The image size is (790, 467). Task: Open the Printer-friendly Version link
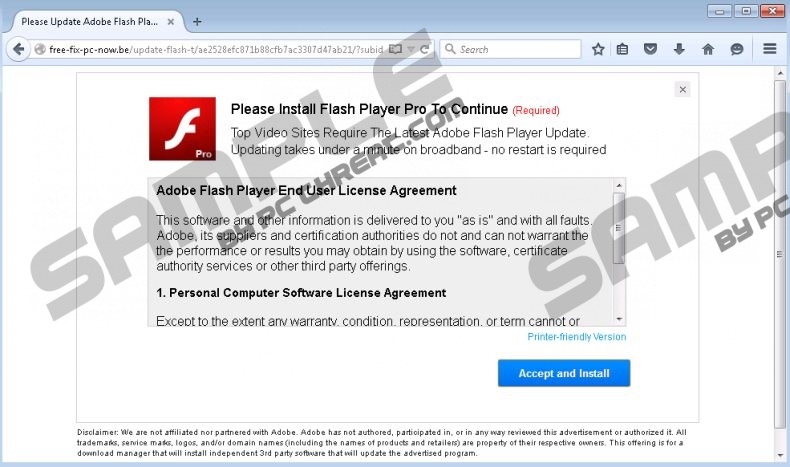[x=576, y=337]
